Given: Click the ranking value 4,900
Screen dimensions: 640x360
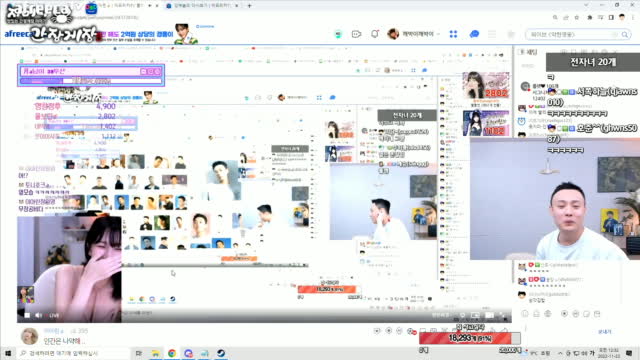Looking at the screenshot, I should pyautogui.click(x=105, y=106).
